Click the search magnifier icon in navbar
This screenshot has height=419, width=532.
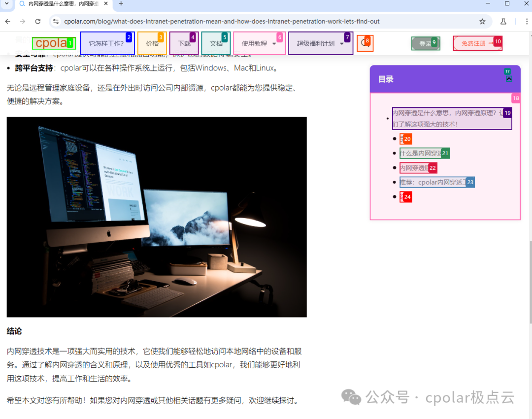point(364,43)
